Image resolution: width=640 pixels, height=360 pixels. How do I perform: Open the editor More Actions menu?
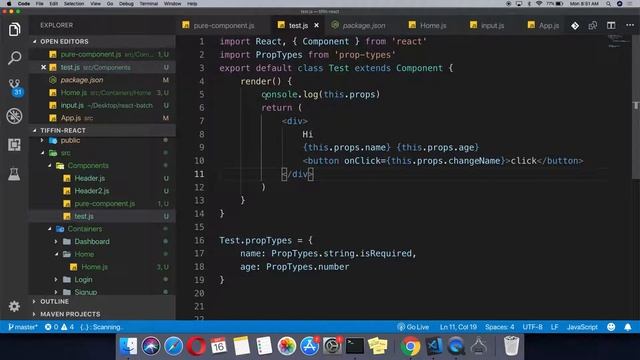[630, 25]
